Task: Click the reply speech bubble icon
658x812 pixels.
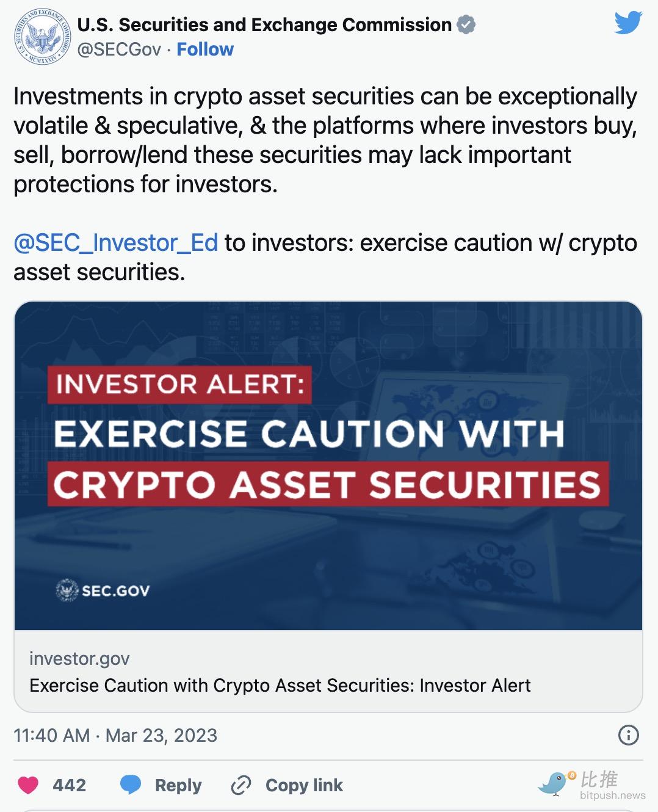Action: 131,785
